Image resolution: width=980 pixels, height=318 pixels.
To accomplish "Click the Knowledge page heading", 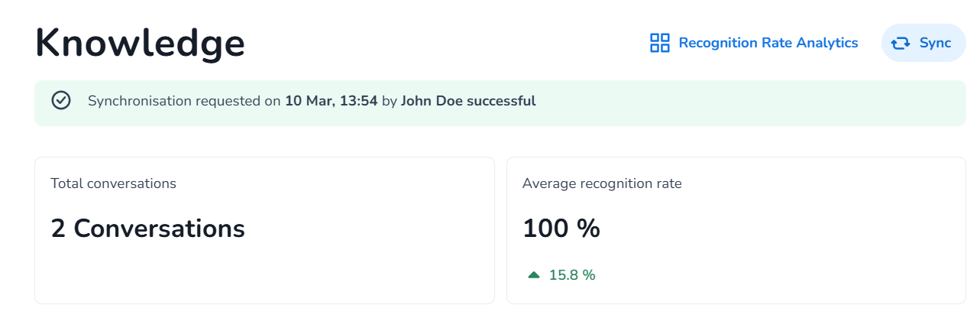I will click(141, 44).
